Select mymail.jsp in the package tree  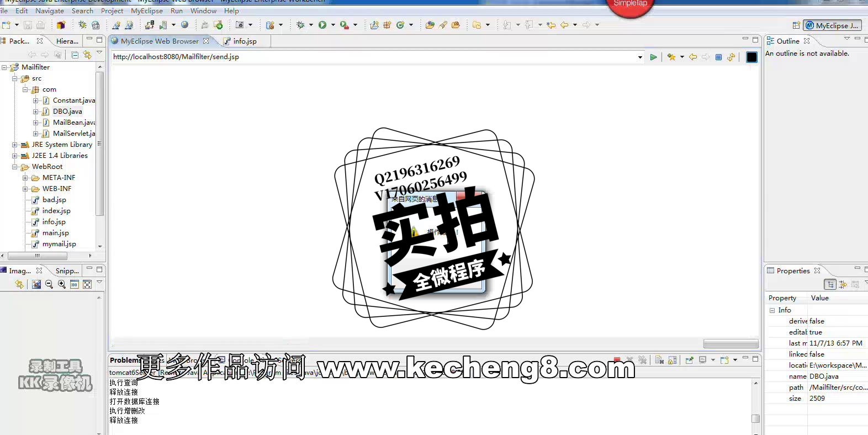pyautogui.click(x=59, y=244)
